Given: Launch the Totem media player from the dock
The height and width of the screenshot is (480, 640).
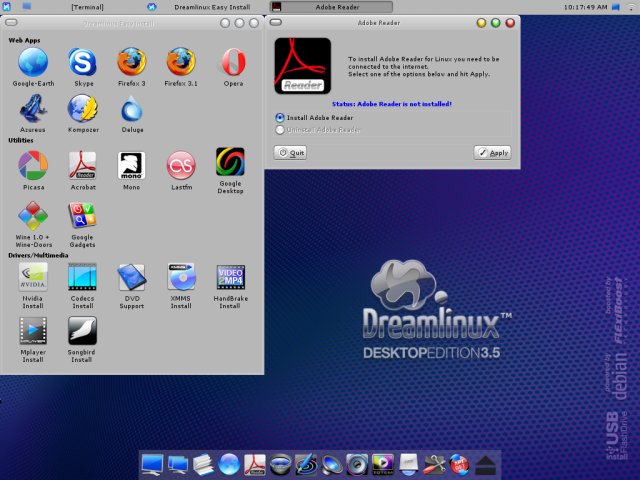Looking at the screenshot, I should 383,464.
